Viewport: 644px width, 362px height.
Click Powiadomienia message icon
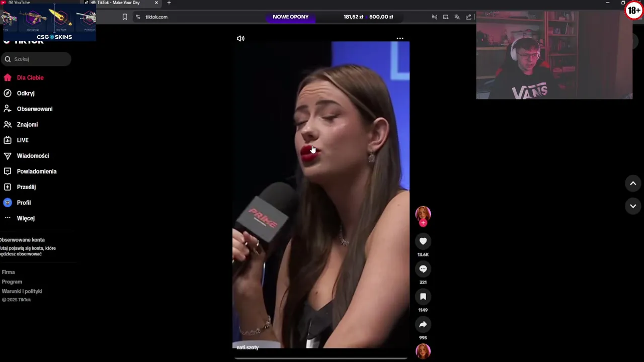click(x=8, y=171)
